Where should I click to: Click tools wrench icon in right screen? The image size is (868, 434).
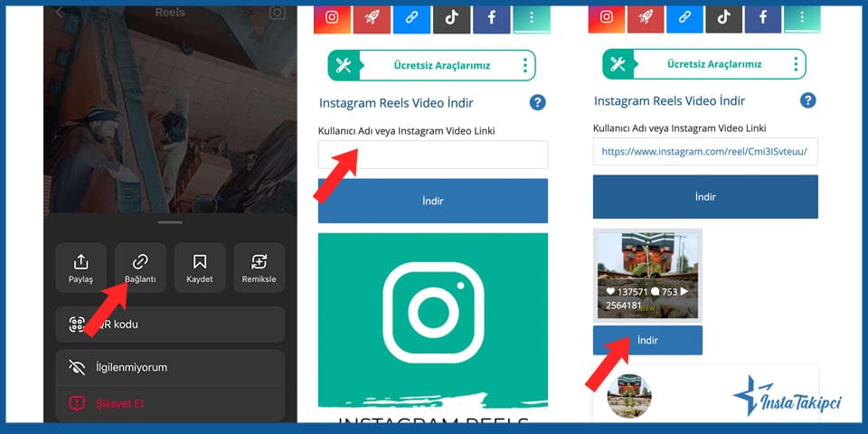618,64
